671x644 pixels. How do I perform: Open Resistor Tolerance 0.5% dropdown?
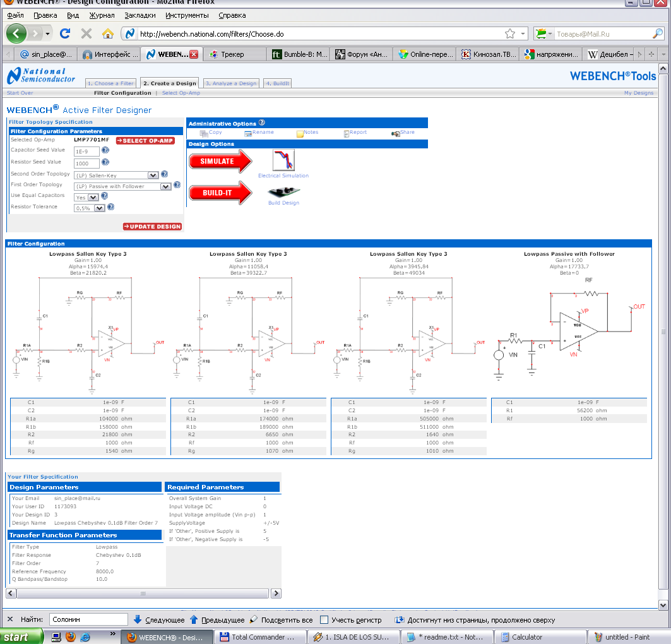(99, 208)
